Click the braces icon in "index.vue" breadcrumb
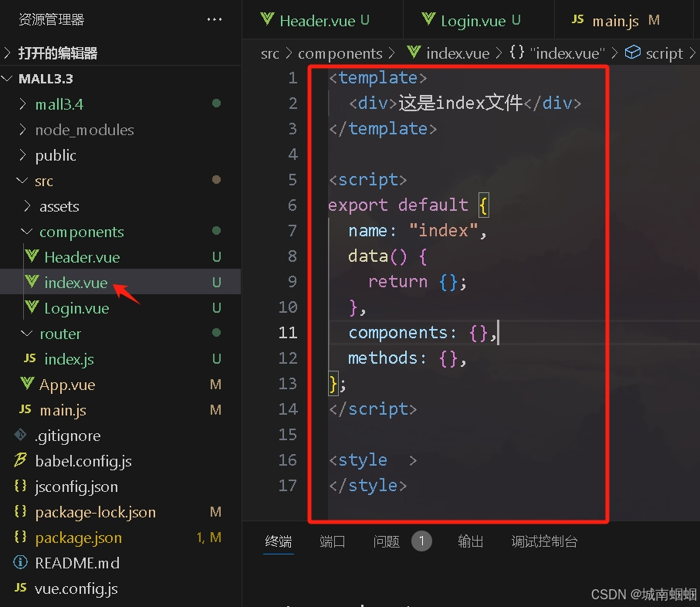This screenshot has height=607, width=700. click(517, 53)
